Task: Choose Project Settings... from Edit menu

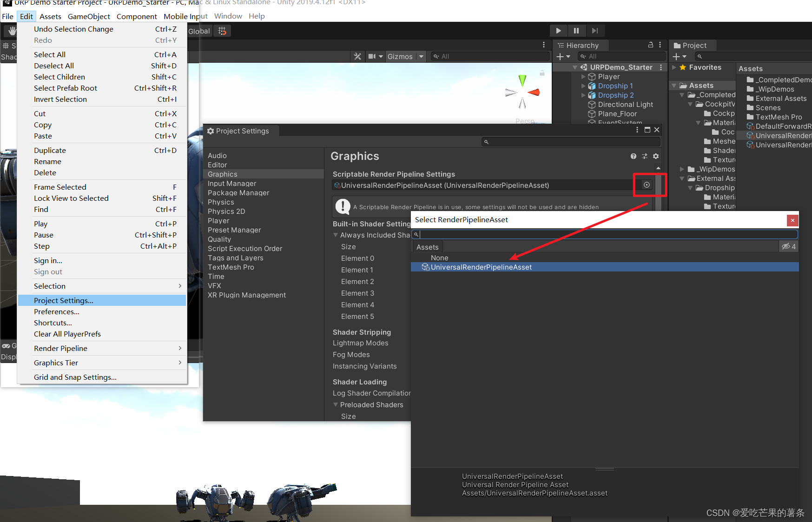Action: click(102, 301)
